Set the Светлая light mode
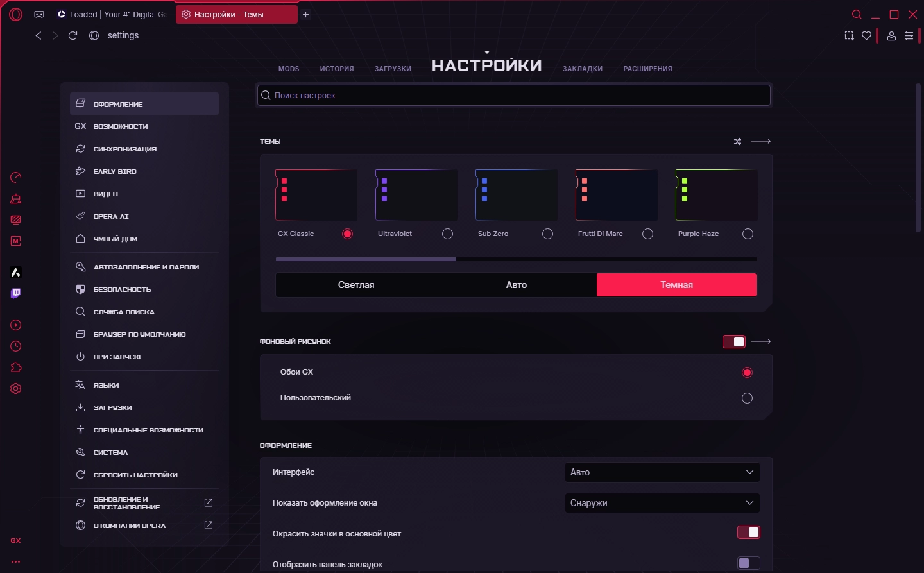 [x=356, y=285]
